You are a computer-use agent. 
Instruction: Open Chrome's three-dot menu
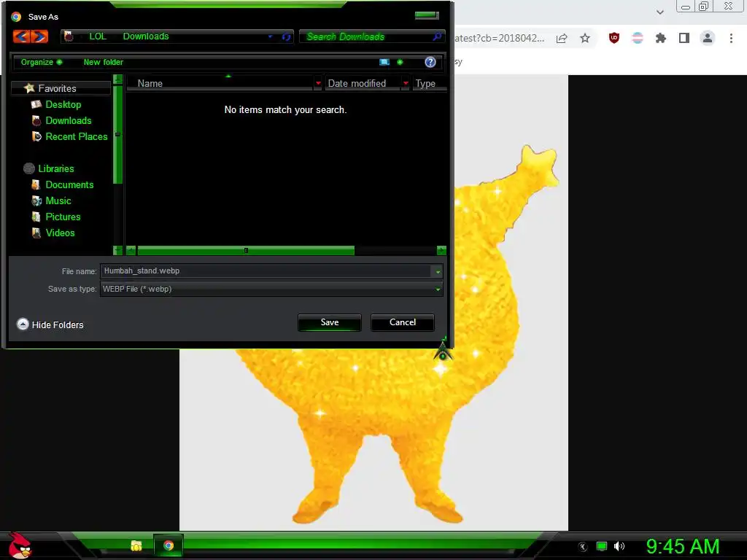click(x=731, y=38)
